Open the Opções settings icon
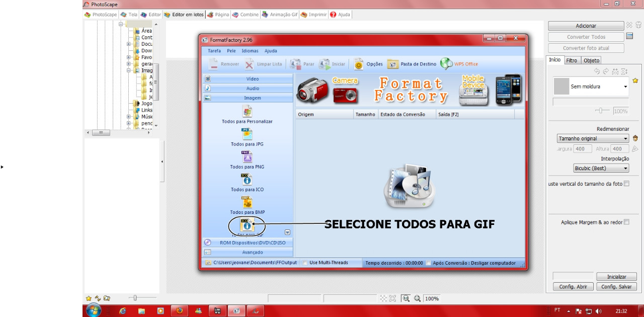644x317 pixels. tap(358, 64)
